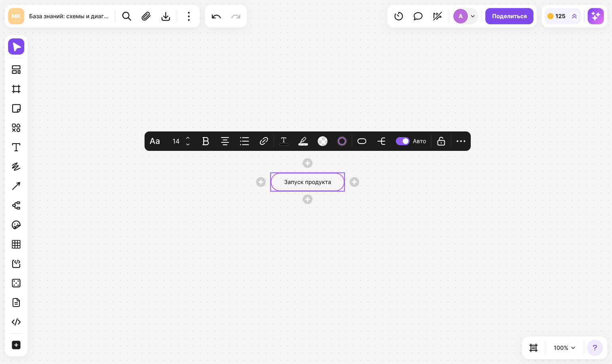Open the comments panel

tap(418, 16)
